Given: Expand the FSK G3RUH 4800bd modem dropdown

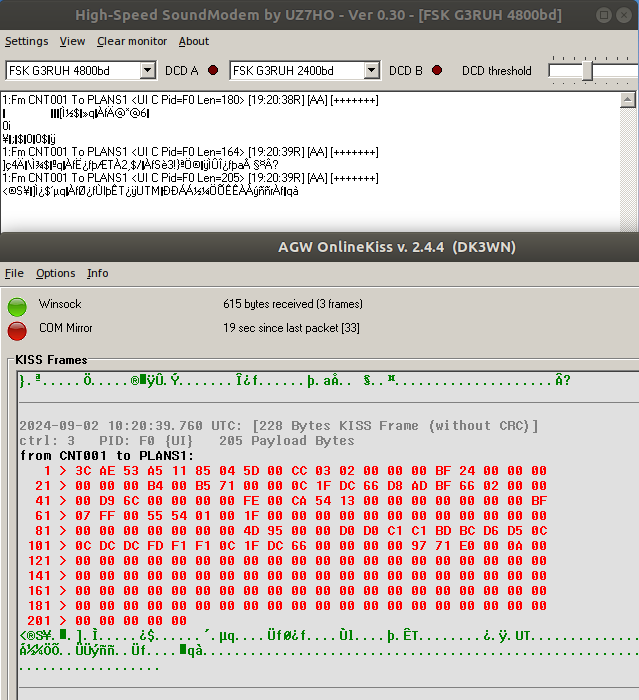Looking at the screenshot, I should pyautogui.click(x=147, y=71).
